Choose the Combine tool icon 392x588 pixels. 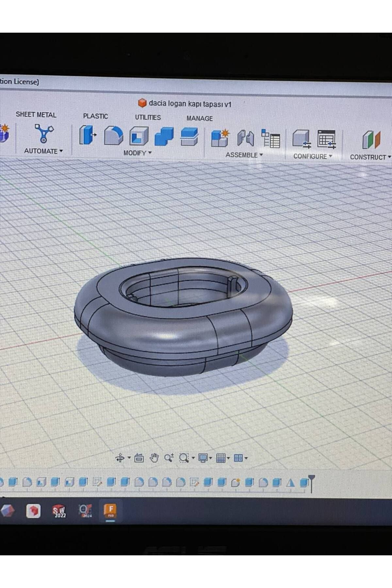(164, 137)
